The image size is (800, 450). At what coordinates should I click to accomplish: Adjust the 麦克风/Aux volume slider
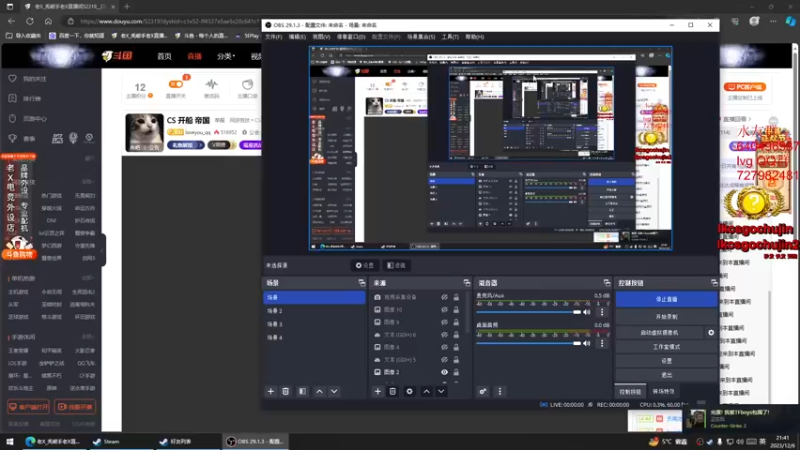[529, 312]
